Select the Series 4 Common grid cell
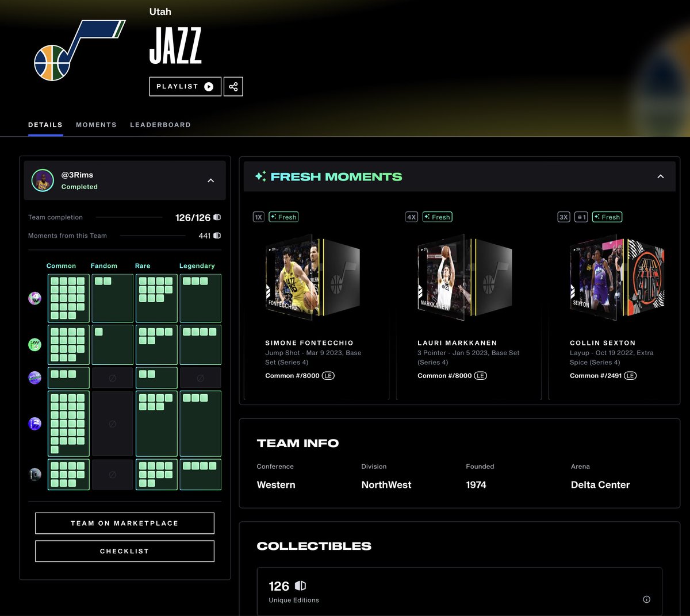690x616 pixels. point(68,298)
